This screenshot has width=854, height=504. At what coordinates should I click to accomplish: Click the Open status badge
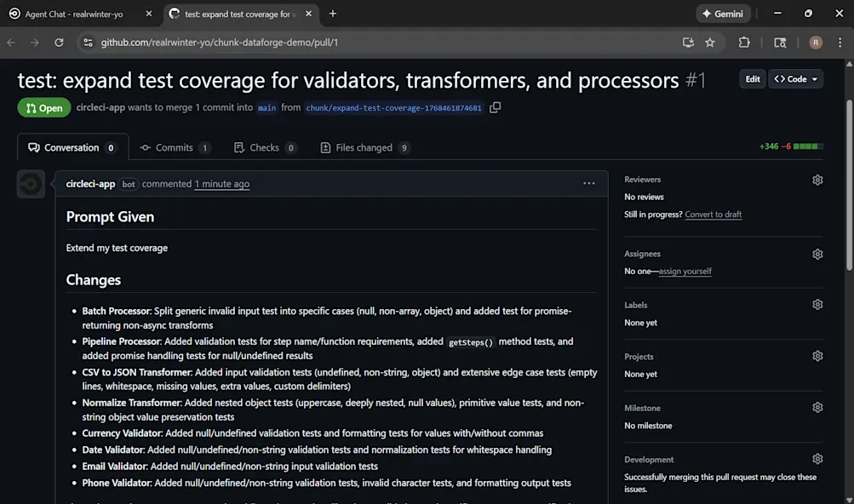(44, 108)
